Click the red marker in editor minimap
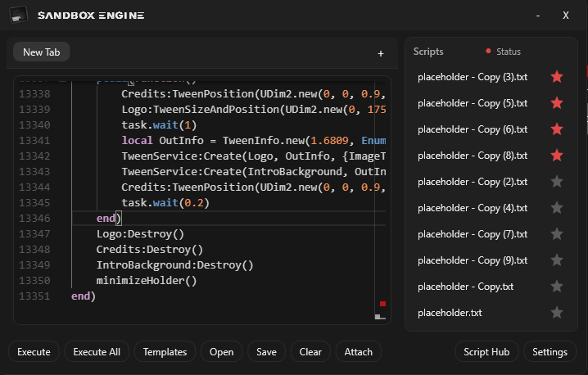 coord(382,304)
